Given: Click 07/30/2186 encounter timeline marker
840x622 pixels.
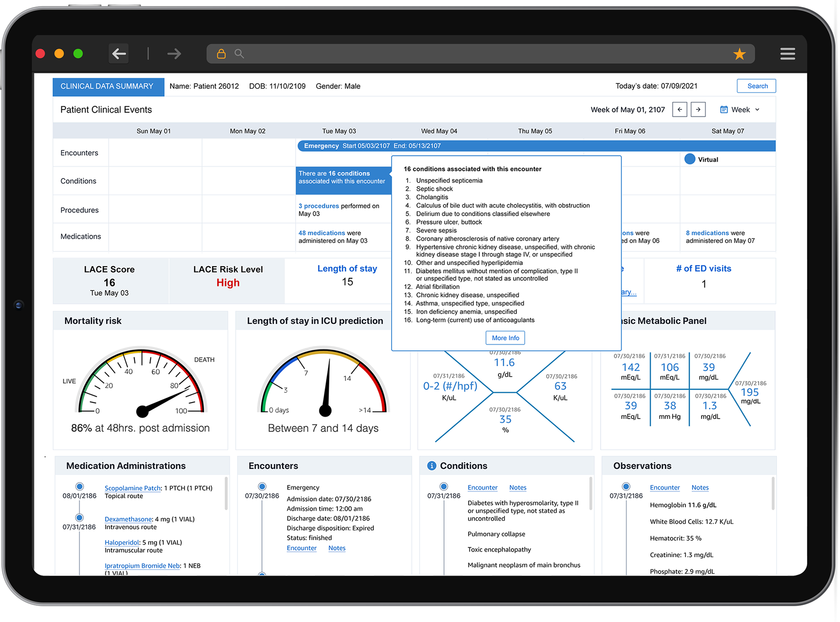Looking at the screenshot, I should 262,486.
